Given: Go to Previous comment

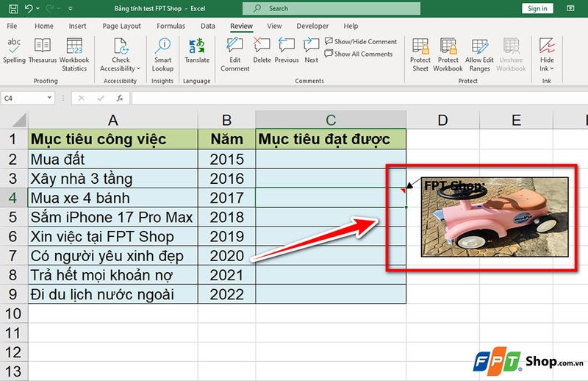Looking at the screenshot, I should tap(287, 51).
